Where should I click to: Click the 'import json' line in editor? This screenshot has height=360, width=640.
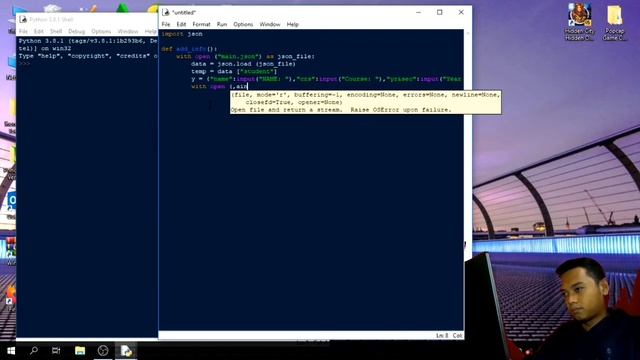(x=182, y=34)
